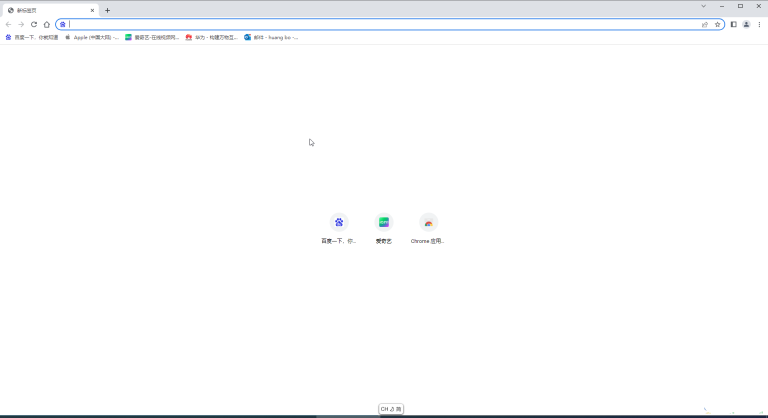Expand the tab search dropdown arrow
Screen dimensions: 768x418
(703, 6)
